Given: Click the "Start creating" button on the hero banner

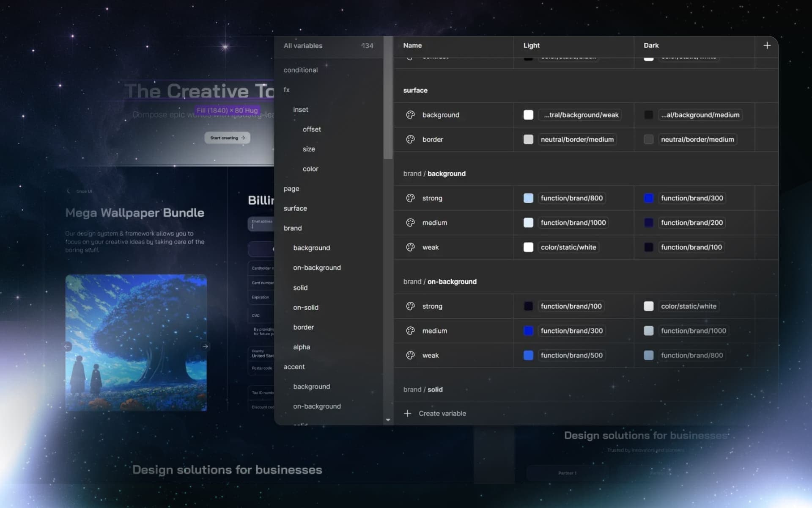Looking at the screenshot, I should tap(227, 138).
